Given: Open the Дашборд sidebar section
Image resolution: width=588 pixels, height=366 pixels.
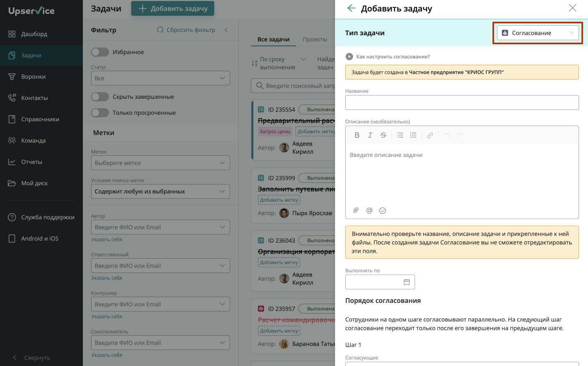Looking at the screenshot, I should (41, 34).
